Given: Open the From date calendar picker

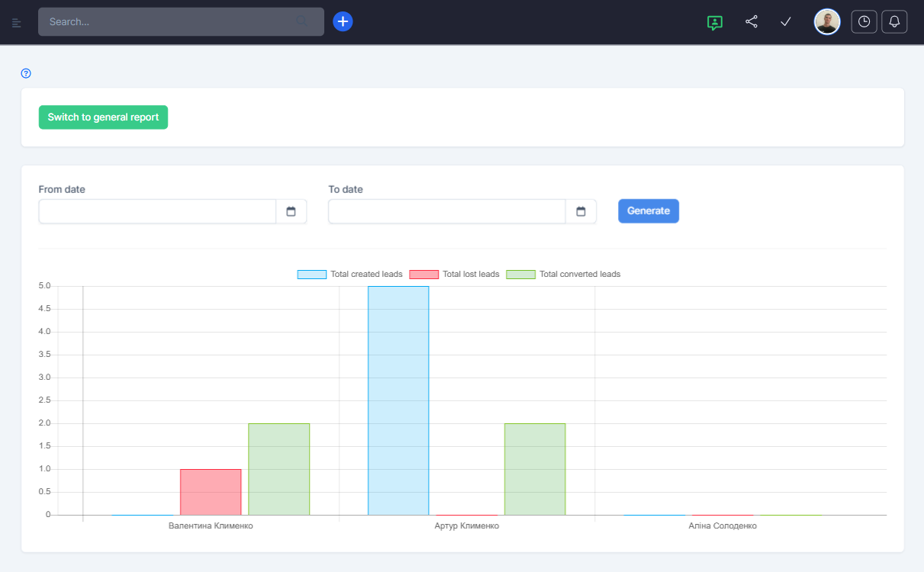Looking at the screenshot, I should pyautogui.click(x=291, y=211).
